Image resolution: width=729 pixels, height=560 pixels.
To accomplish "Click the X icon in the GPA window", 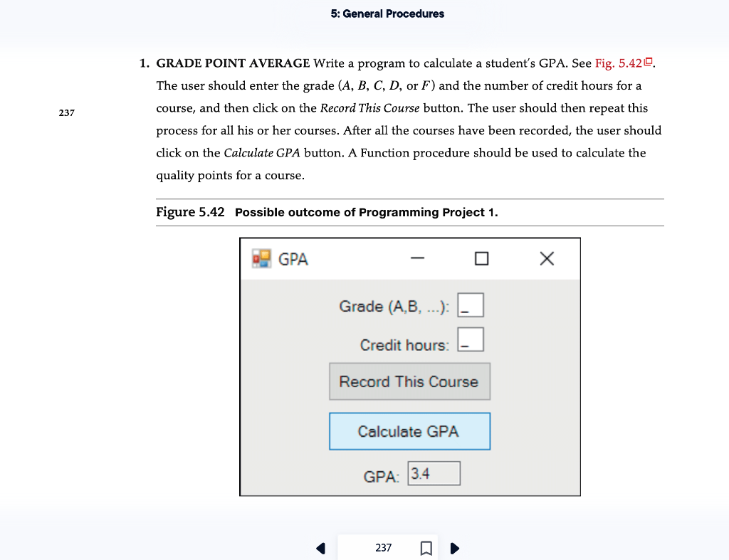I will coord(546,258).
